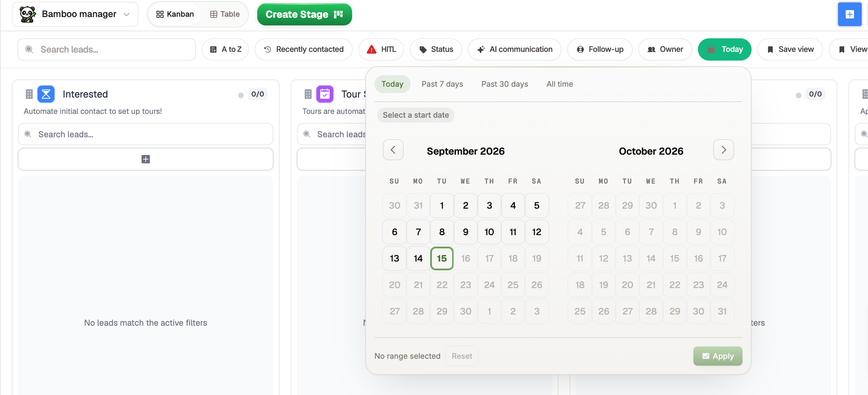
Task: Add a lead with Interested plus icon
Action: click(x=146, y=159)
